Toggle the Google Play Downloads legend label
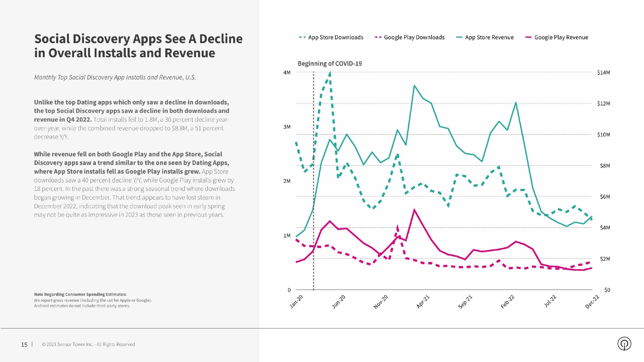 tap(414, 37)
